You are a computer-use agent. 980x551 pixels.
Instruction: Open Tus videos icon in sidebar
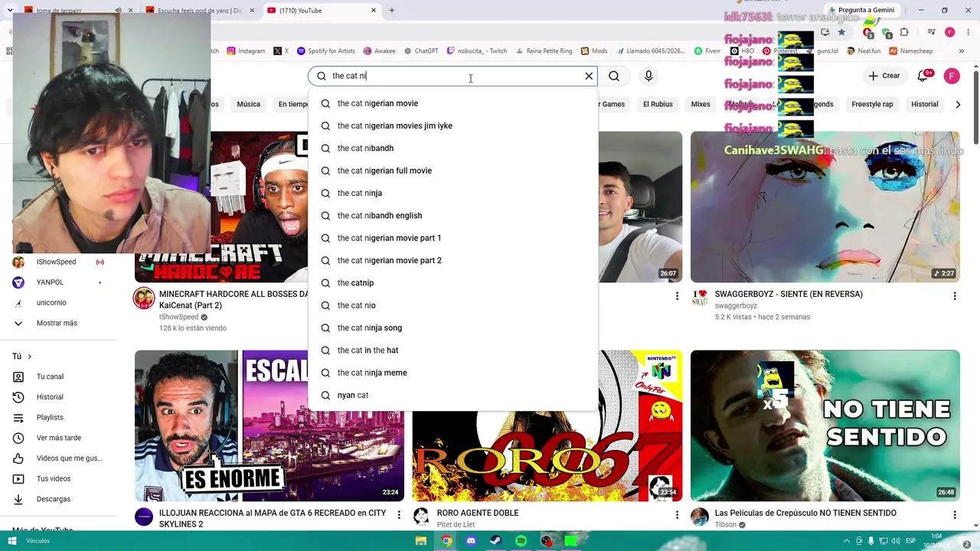coord(18,478)
